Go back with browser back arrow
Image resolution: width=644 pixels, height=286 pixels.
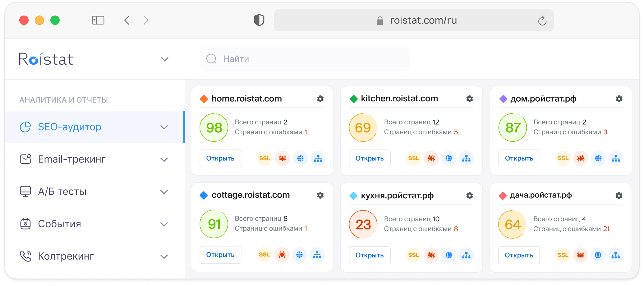tap(127, 21)
